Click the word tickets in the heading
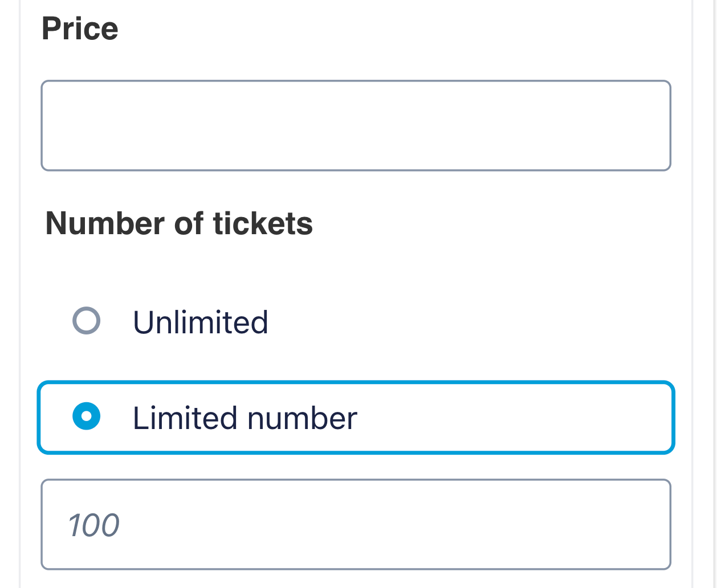The height and width of the screenshot is (588, 717). (x=263, y=223)
